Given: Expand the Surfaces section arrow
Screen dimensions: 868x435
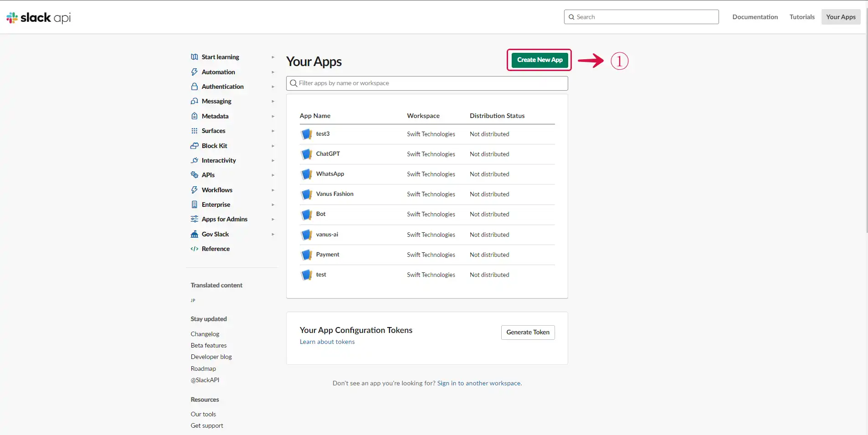Looking at the screenshot, I should (x=273, y=131).
